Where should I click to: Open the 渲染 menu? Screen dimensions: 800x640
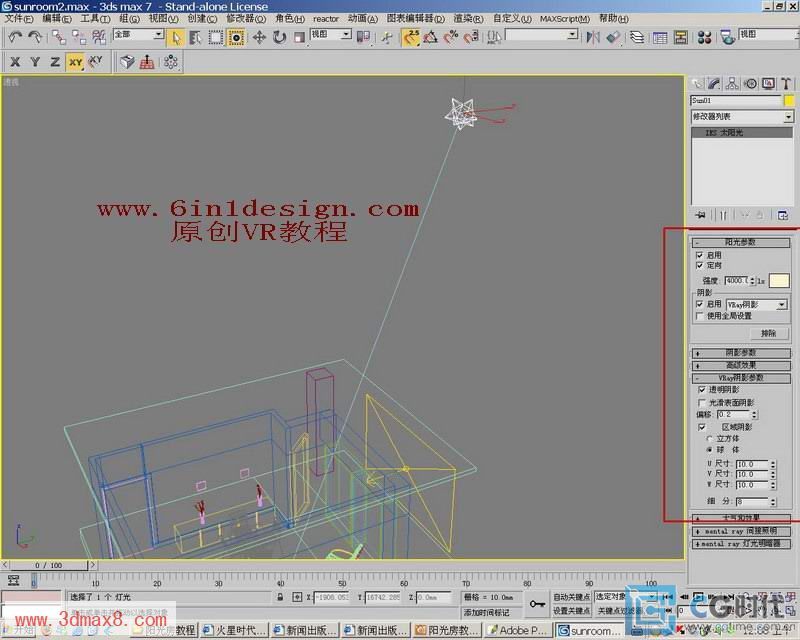[x=468, y=18]
